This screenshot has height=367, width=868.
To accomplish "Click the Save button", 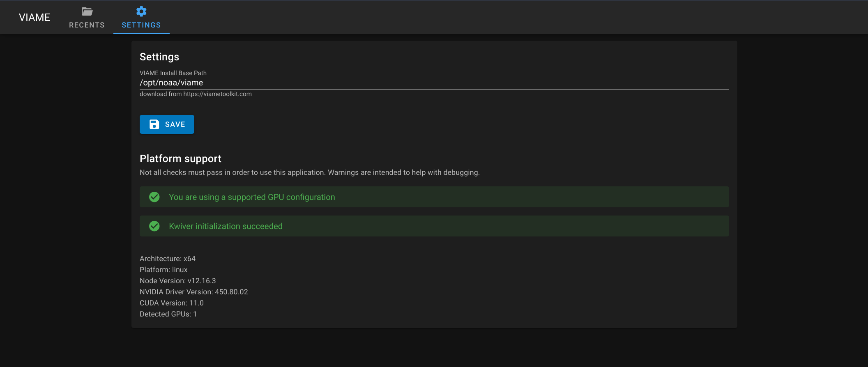I will [167, 124].
